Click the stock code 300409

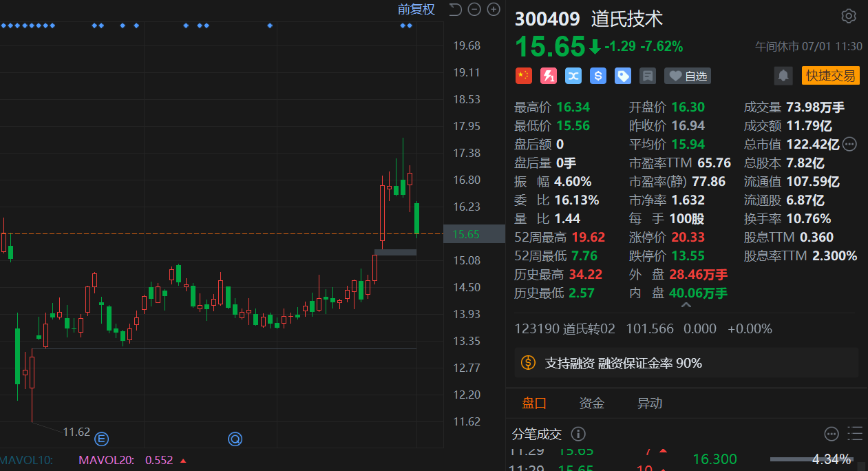pos(547,18)
